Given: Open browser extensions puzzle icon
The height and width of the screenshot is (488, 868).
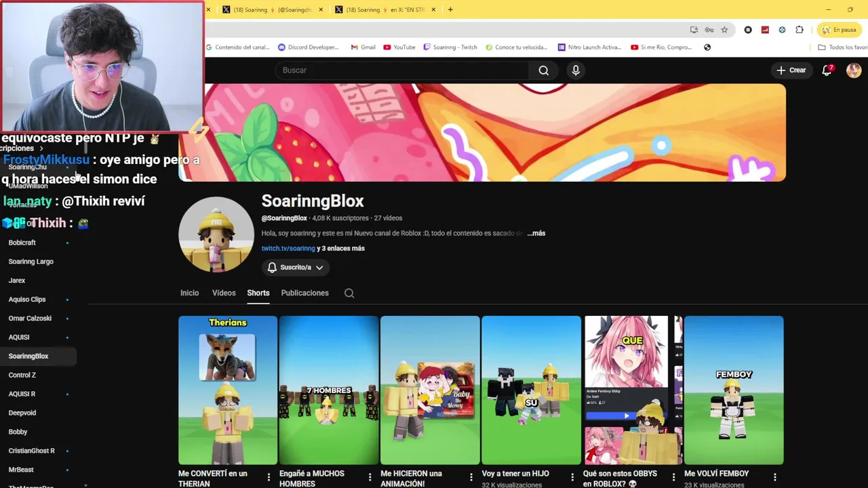Looking at the screenshot, I should (x=800, y=30).
